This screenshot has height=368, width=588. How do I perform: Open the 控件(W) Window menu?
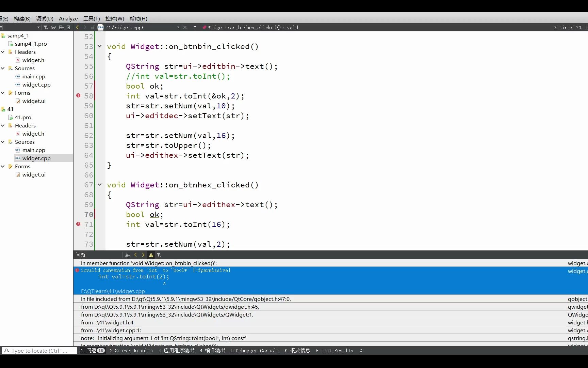click(x=115, y=19)
